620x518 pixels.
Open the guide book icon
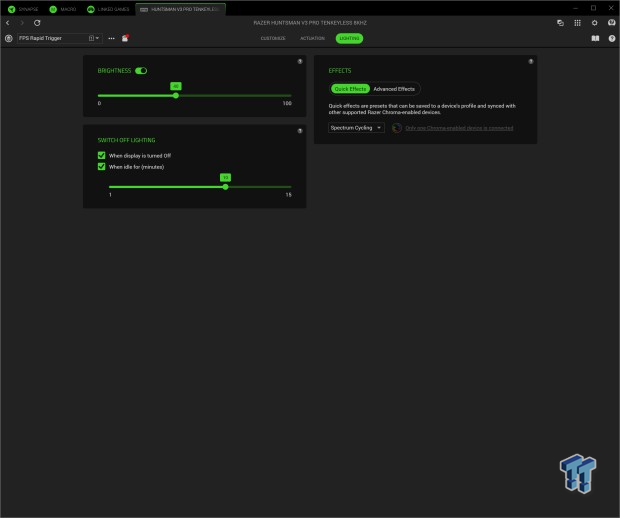coord(595,38)
